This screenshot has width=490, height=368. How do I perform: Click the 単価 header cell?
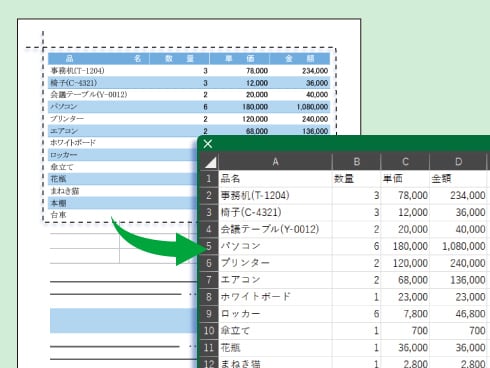tap(405, 179)
